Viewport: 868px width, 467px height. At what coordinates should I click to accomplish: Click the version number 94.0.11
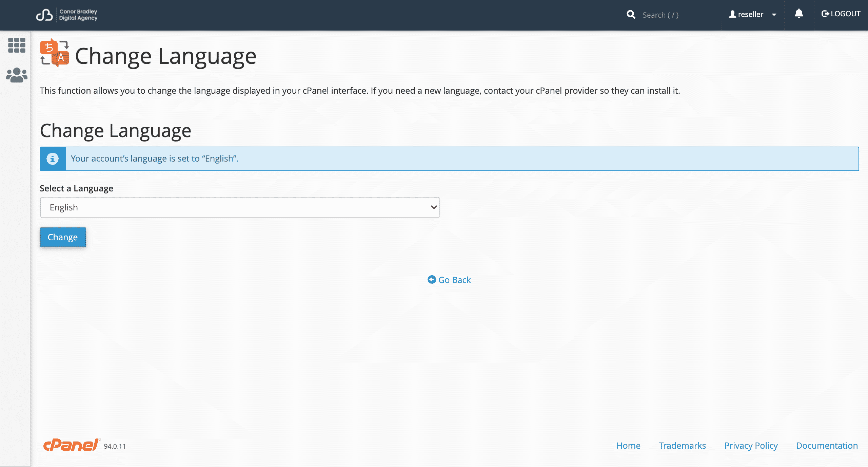(115, 446)
